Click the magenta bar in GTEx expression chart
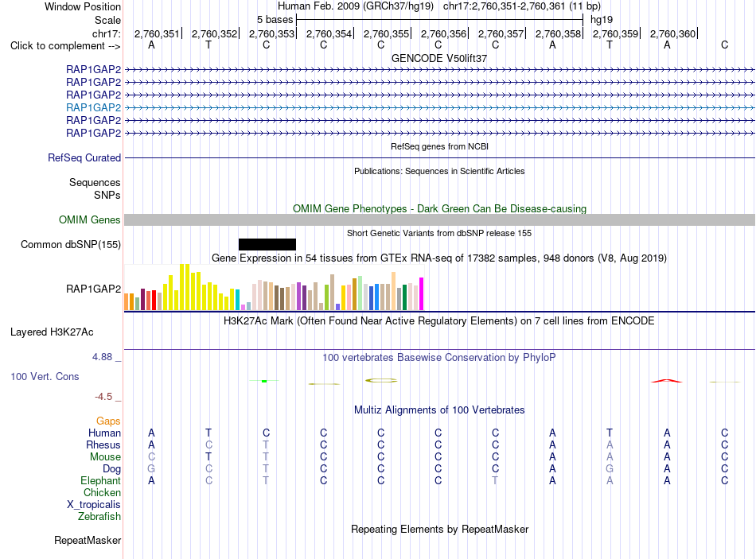This screenshot has width=756, height=559. click(x=422, y=294)
